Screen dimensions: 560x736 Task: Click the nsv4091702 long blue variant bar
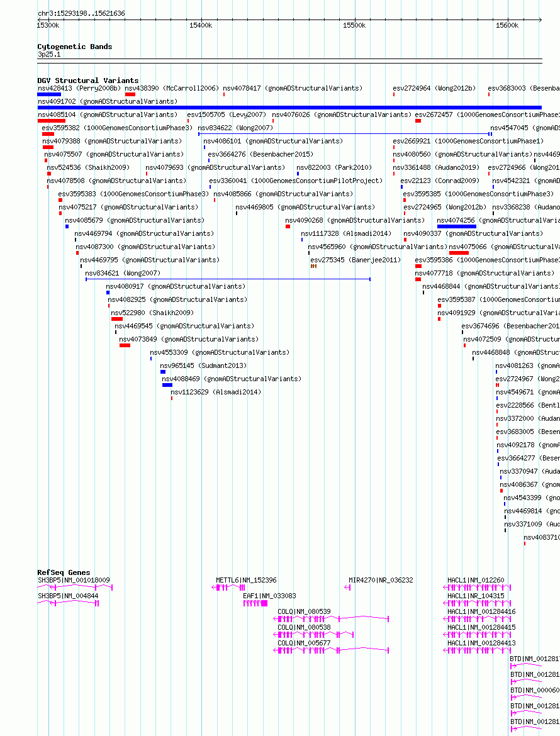(x=289, y=108)
